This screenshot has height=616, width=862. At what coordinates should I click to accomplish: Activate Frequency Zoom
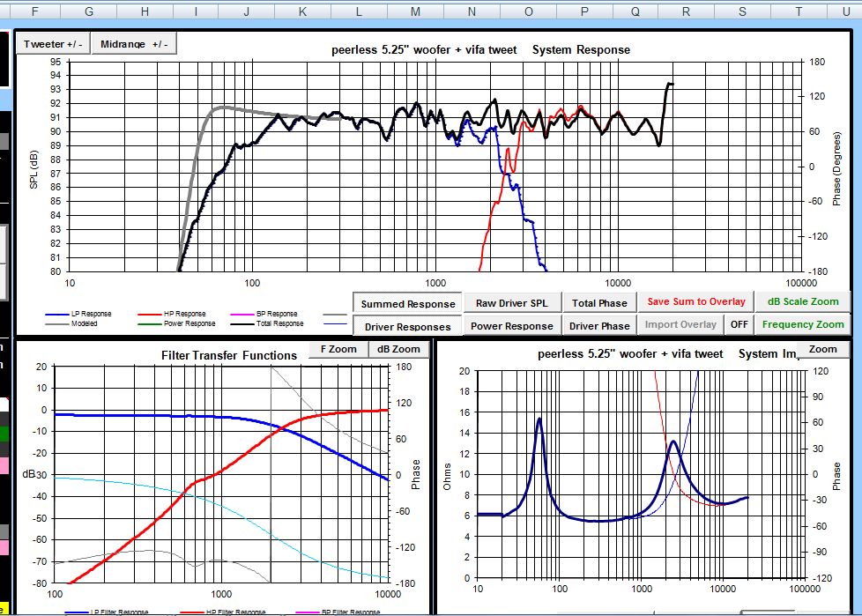(x=803, y=324)
